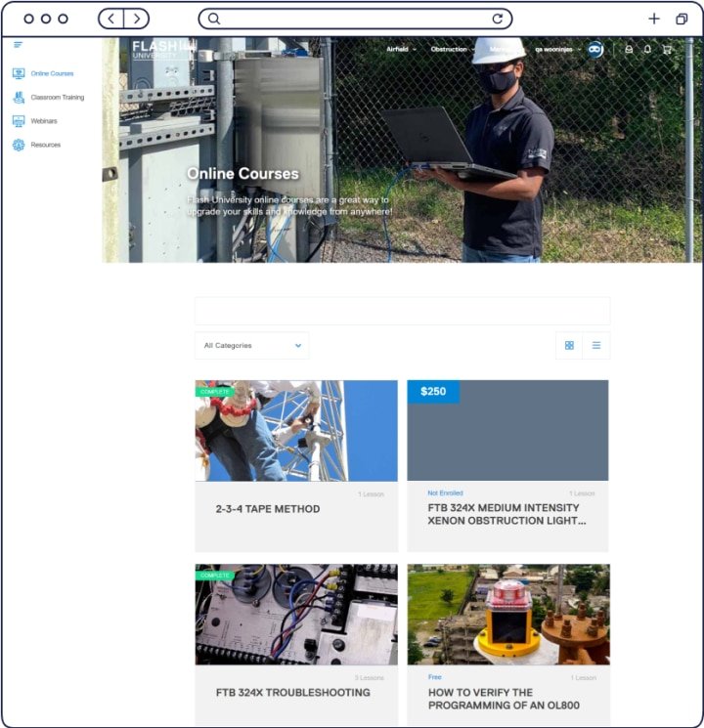Viewport: 704px width, 728px height.
Task: Click the 2-3-4 Tape Method thumbnail image
Action: (296, 431)
